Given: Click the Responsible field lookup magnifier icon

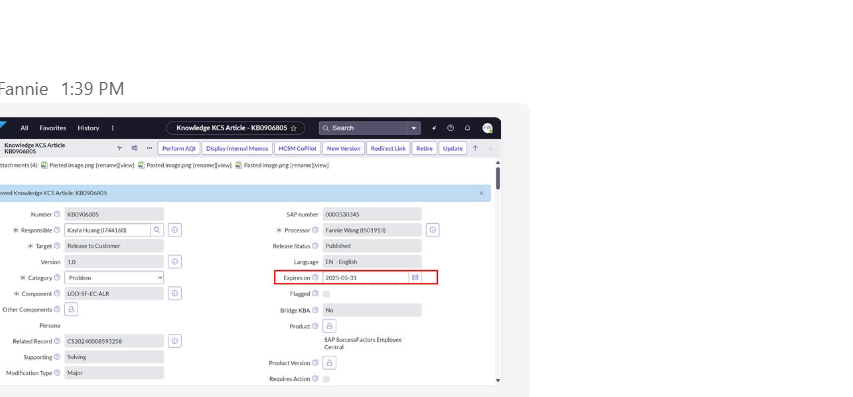Looking at the screenshot, I should click(x=157, y=230).
